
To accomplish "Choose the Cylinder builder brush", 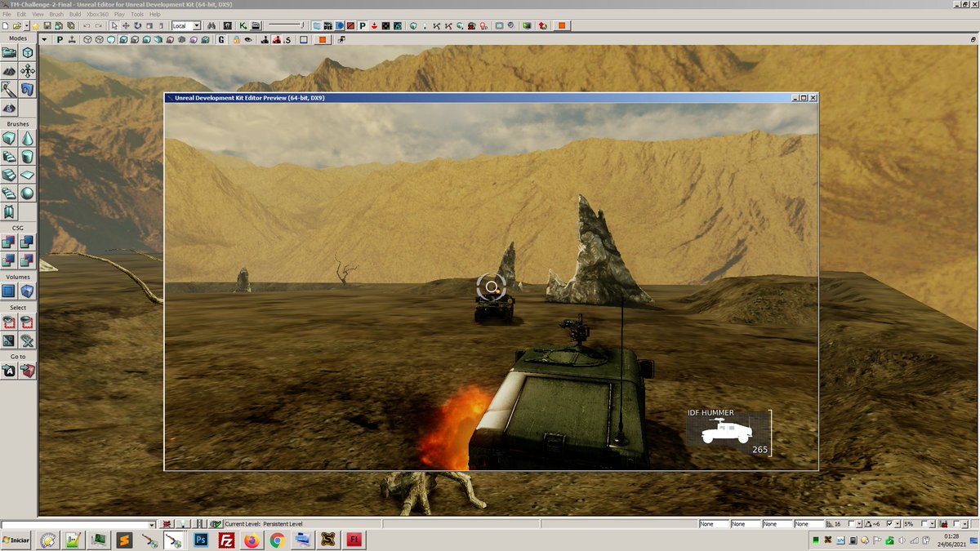I will [27, 157].
